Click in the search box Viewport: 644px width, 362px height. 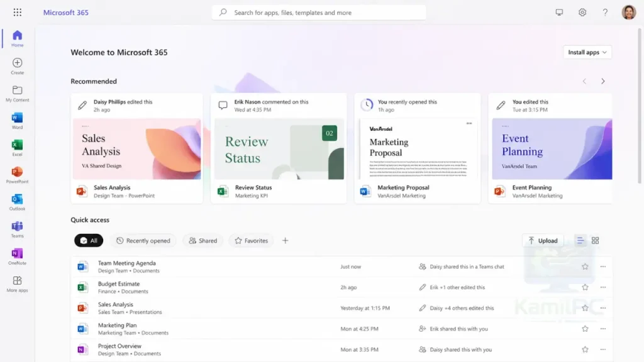pyautogui.click(x=319, y=13)
